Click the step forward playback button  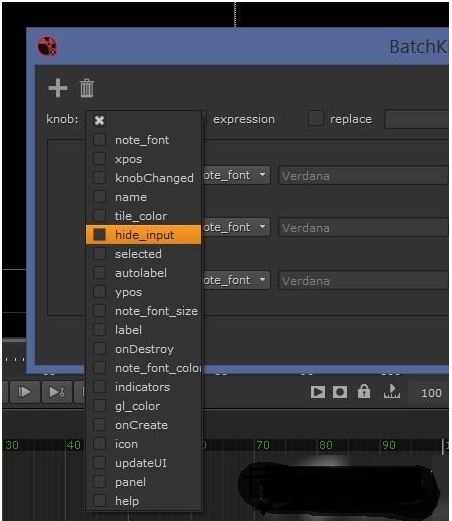(24, 392)
